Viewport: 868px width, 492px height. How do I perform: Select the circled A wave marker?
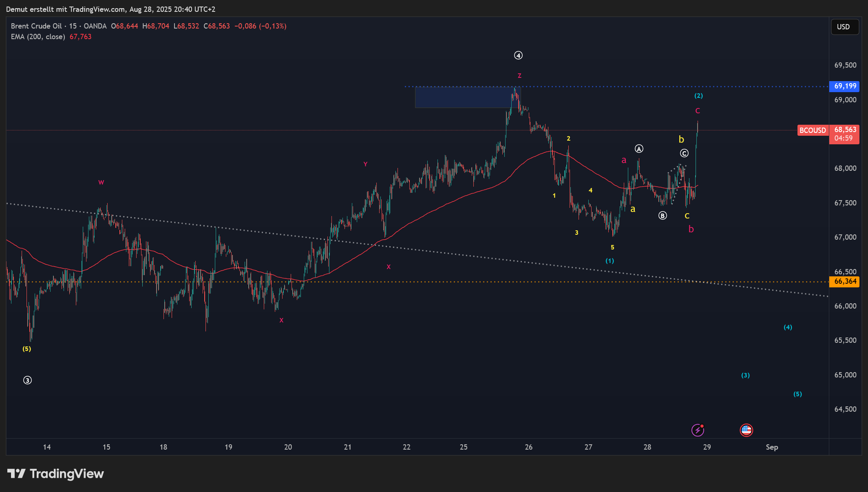tap(639, 149)
